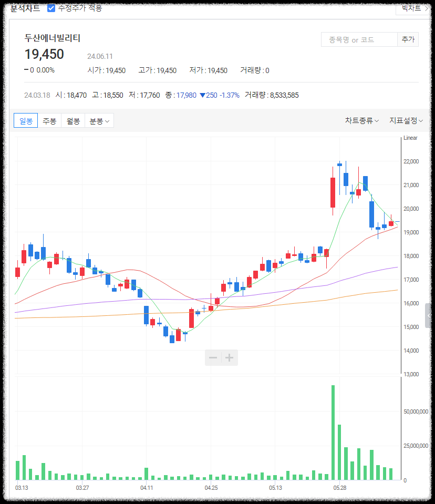Toggle the 수정주가 적용 checkbox
Viewport: 435px width, 504px height.
pyautogui.click(x=51, y=8)
